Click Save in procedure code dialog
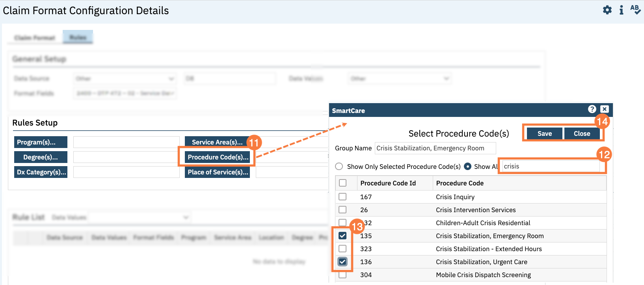This screenshot has height=285, width=644. (x=544, y=134)
